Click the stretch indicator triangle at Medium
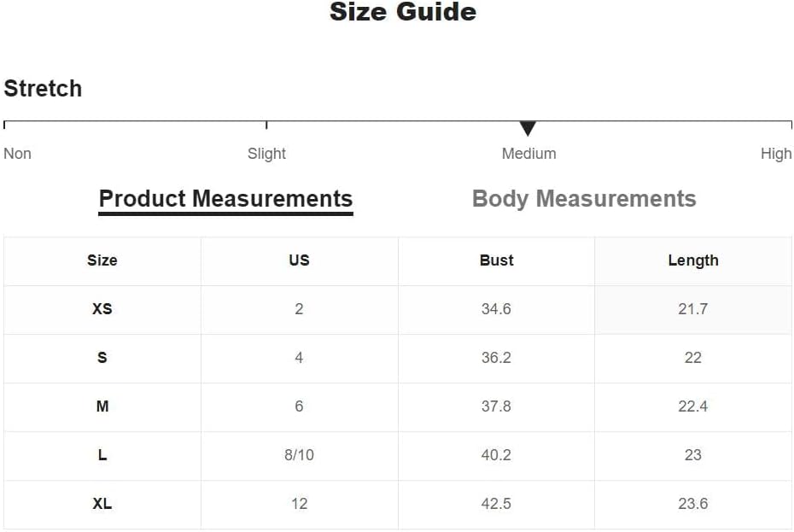Viewport: 794px width, 532px height. click(528, 129)
